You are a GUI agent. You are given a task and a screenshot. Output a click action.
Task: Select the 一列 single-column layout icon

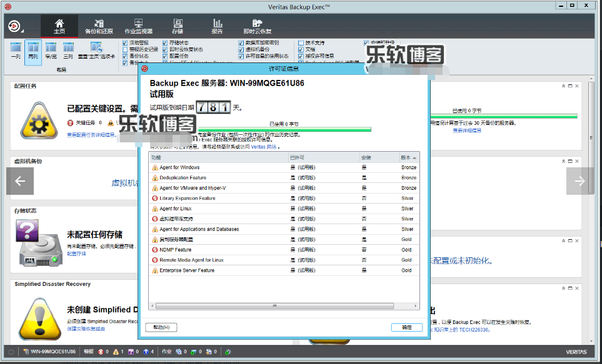(16, 47)
